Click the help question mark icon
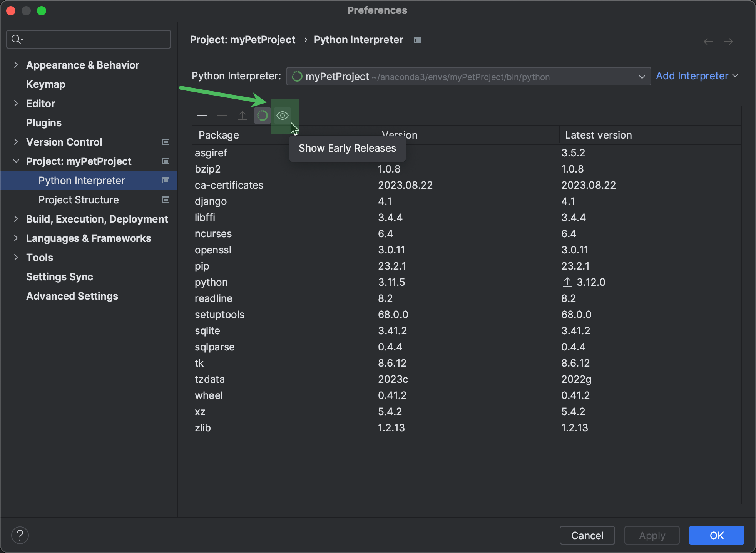The width and height of the screenshot is (756, 553). pos(20,535)
